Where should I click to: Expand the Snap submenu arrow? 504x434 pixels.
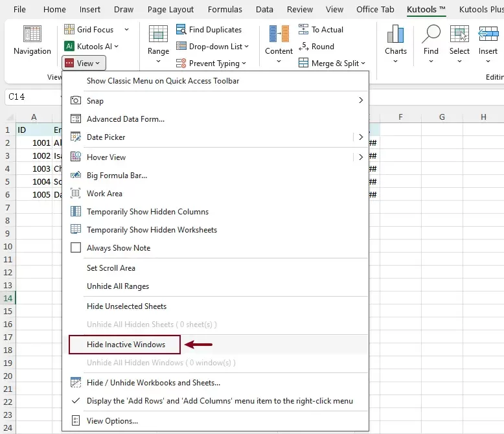click(361, 100)
